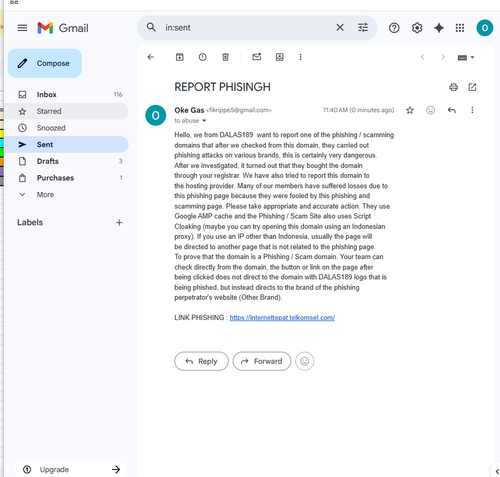Click the Compose button
This screenshot has height=477, width=500.
[x=45, y=63]
